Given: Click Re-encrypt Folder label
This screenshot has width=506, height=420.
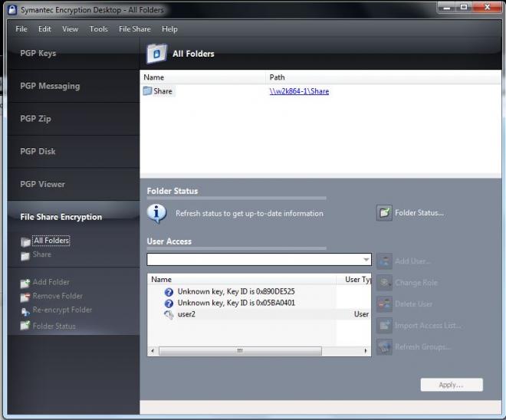Looking at the screenshot, I should pyautogui.click(x=62, y=310).
